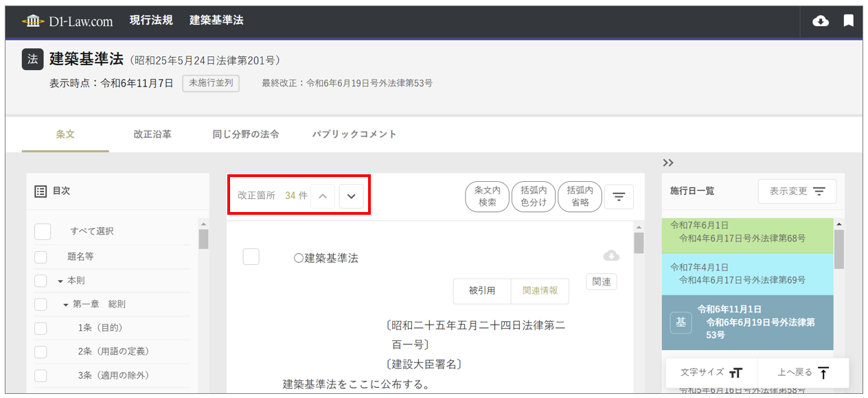The width and height of the screenshot is (868, 398).
Task: Click the 被引用 button
Action: click(x=482, y=291)
